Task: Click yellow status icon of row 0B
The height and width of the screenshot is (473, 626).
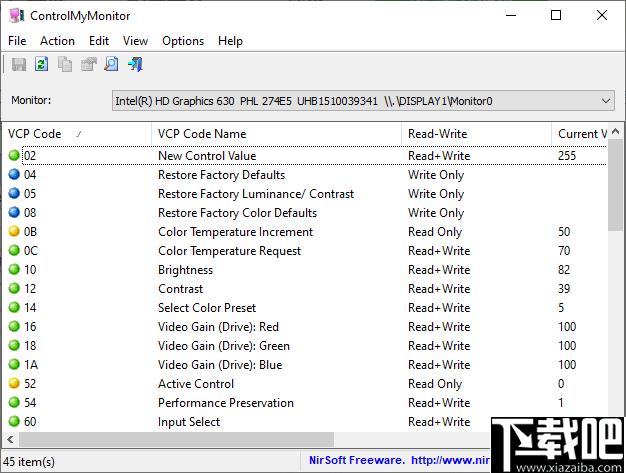Action: click(14, 231)
